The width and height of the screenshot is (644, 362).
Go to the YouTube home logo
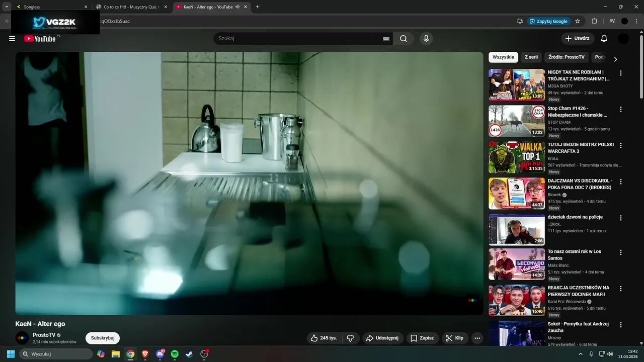[40, 39]
